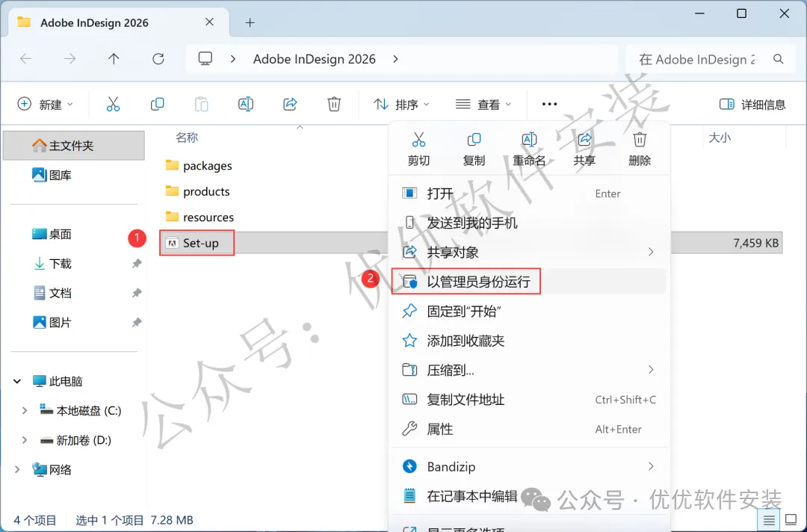This screenshot has height=532, width=807.
Task: Click the search magnifier icon
Action: [x=778, y=59]
